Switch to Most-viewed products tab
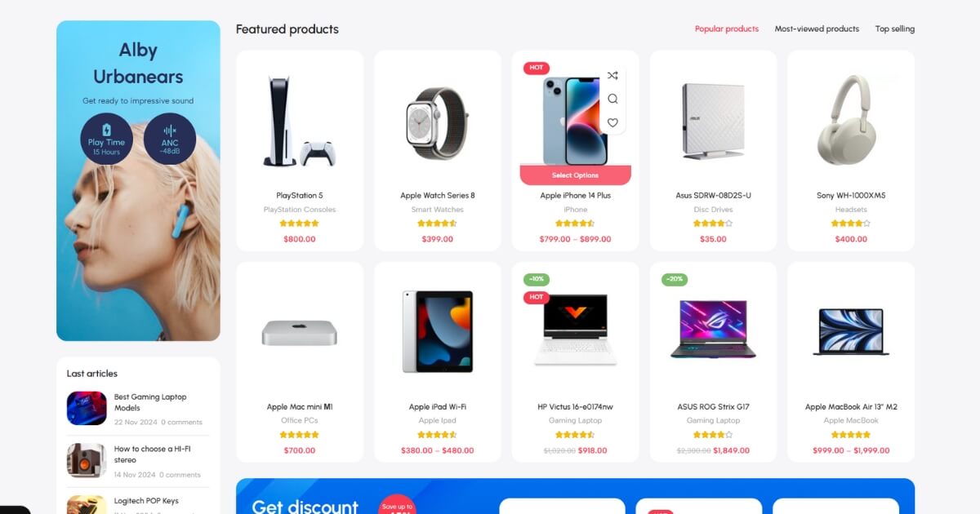The image size is (980, 514). 817,29
